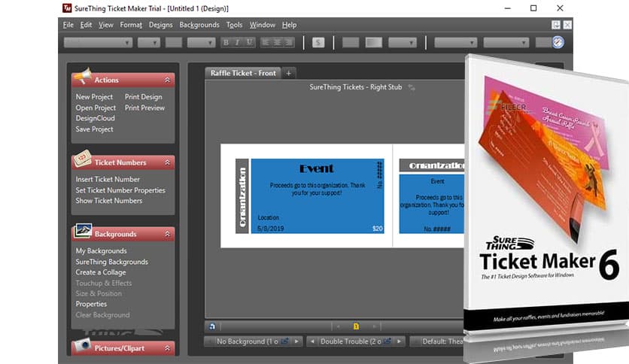Open the font name dropdown
The image size is (629, 364).
pyautogui.click(x=98, y=43)
